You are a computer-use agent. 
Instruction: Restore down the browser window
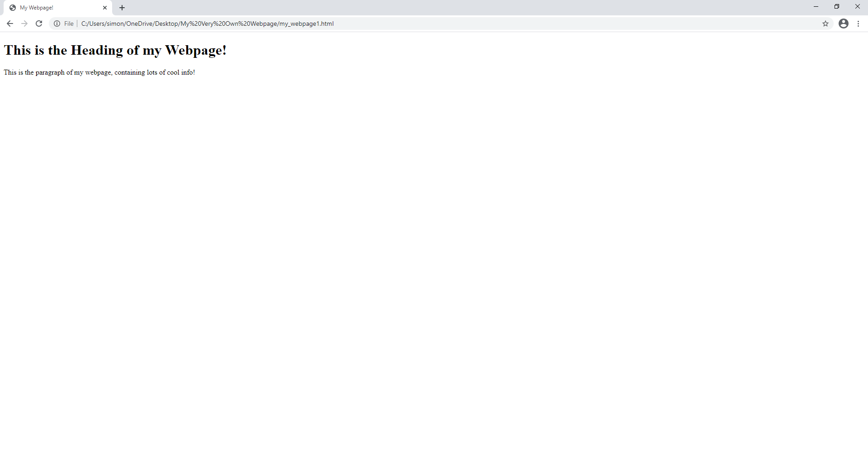[837, 6]
